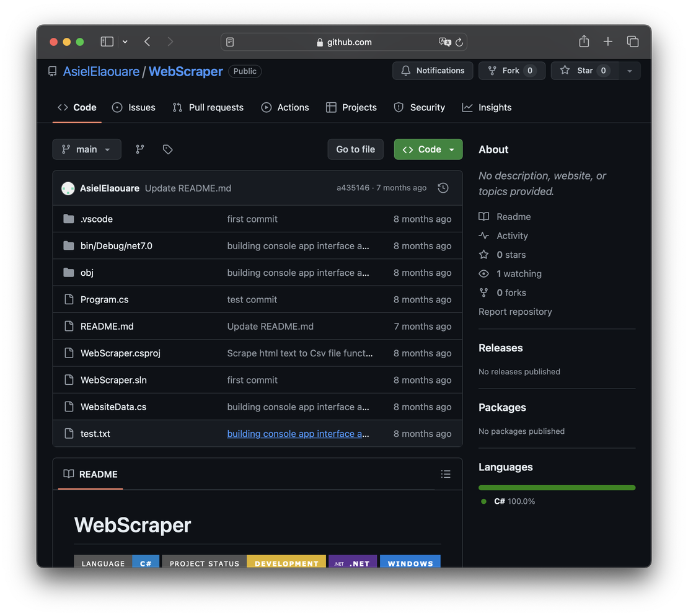Click the AsielElaouare avatar in the commit bar
Screen dimensions: 688x616
68,188
